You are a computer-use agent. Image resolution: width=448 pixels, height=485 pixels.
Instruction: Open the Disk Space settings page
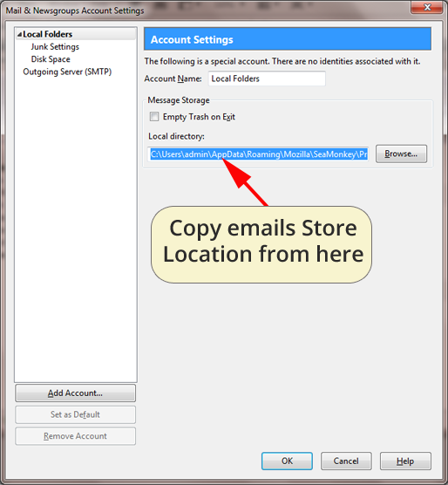pyautogui.click(x=51, y=59)
